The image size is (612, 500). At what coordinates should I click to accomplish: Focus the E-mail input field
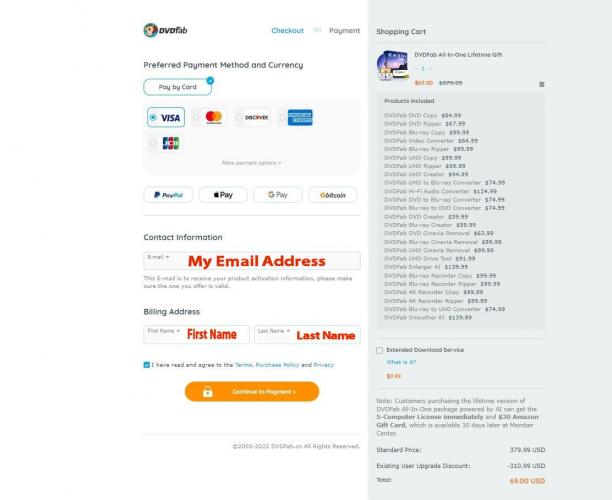tap(252, 260)
